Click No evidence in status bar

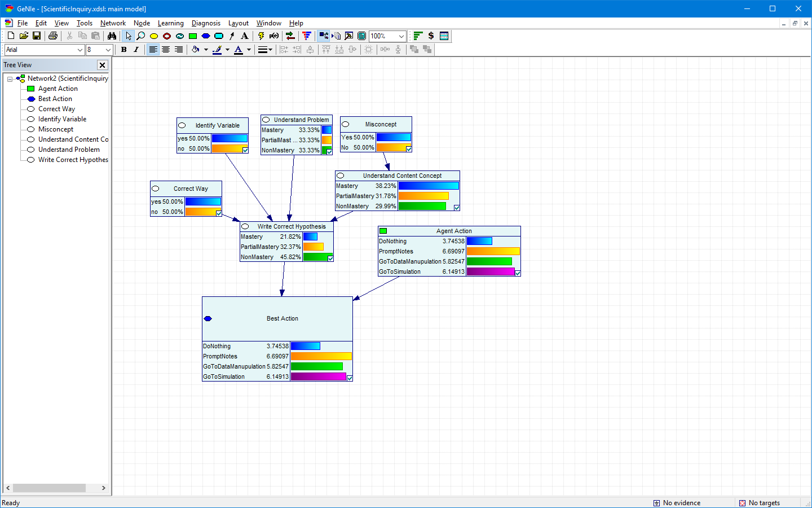pos(677,503)
